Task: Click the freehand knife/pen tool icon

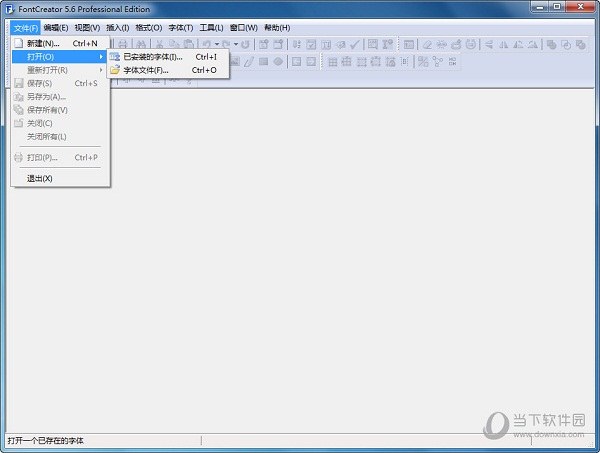Action: [249, 61]
